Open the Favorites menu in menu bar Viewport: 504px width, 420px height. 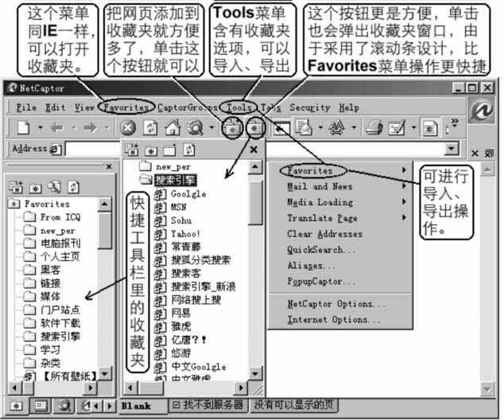tap(126, 107)
